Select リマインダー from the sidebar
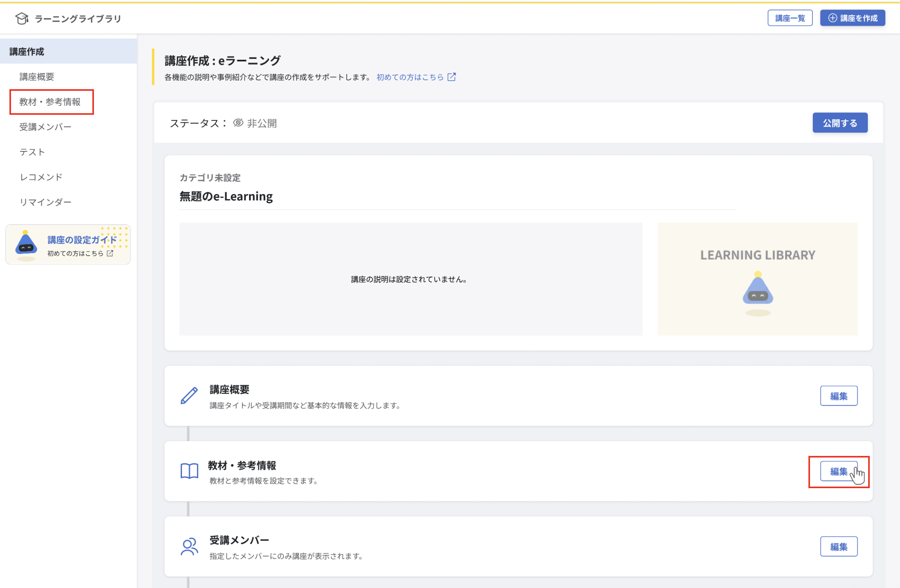Viewport: 900px width, 588px height. click(46, 202)
